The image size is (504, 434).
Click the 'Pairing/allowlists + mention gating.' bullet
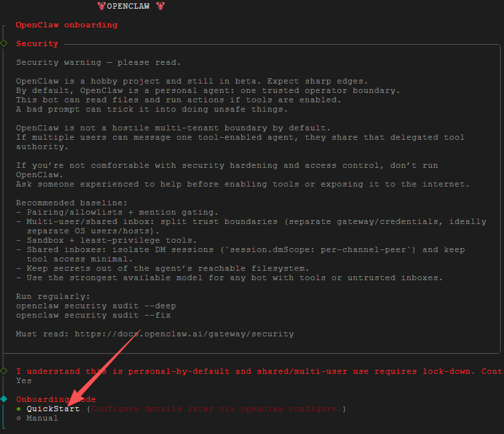coord(118,212)
